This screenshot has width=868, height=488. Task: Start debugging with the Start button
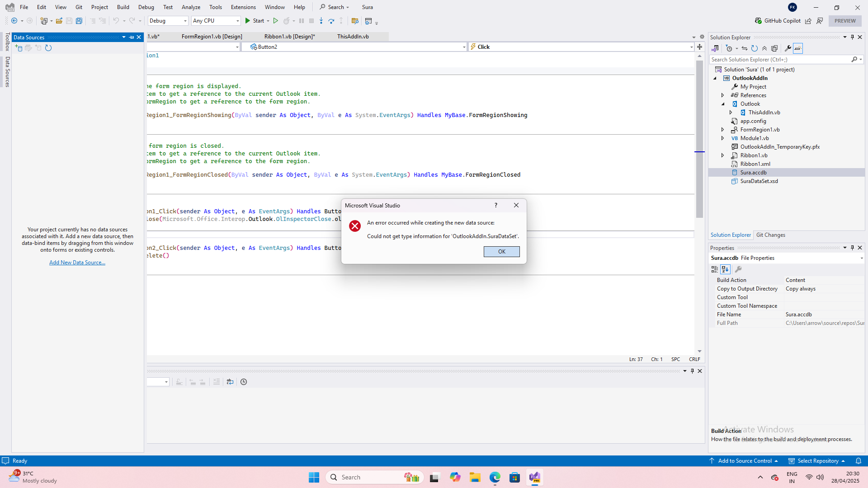tap(255, 21)
